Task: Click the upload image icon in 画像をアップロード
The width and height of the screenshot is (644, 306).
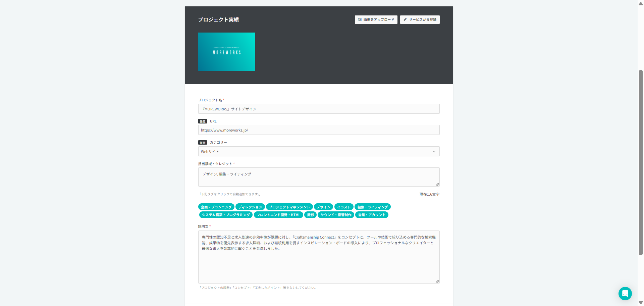Action: point(360,20)
